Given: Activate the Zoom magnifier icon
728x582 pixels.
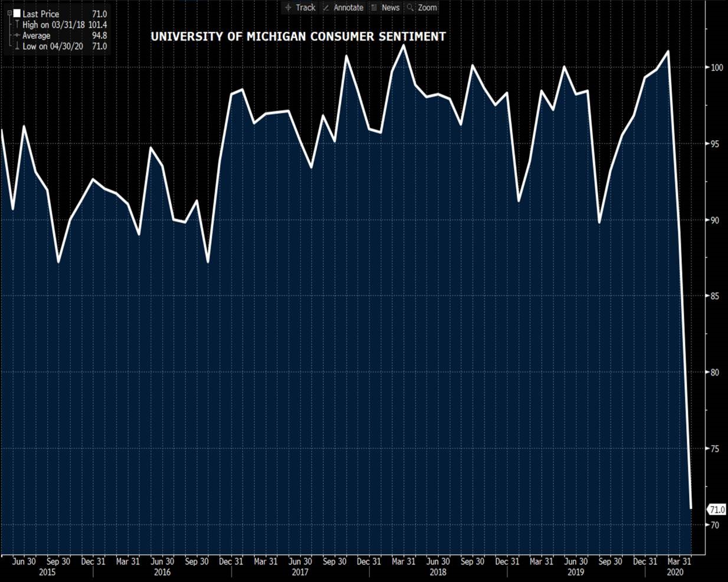Looking at the screenshot, I should point(411,8).
